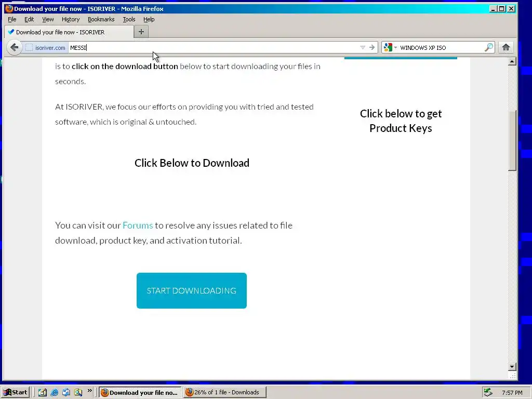This screenshot has width=532, height=399.
Task: Click inside the address bar with MESSI text
Action: coord(214,47)
